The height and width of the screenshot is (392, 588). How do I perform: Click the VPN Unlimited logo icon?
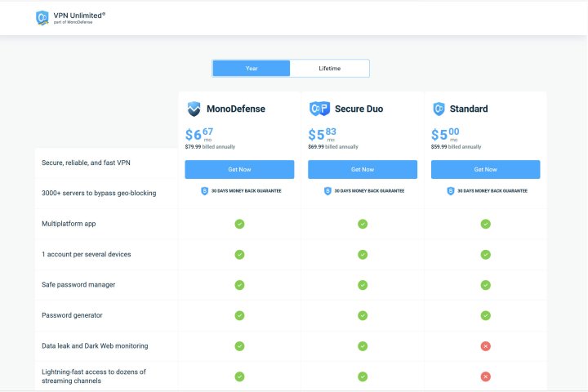(42, 17)
